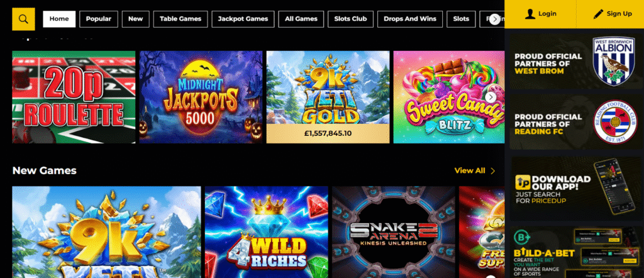Screen dimensions: 644x278
Task: Select the Home tab
Action: [59, 19]
